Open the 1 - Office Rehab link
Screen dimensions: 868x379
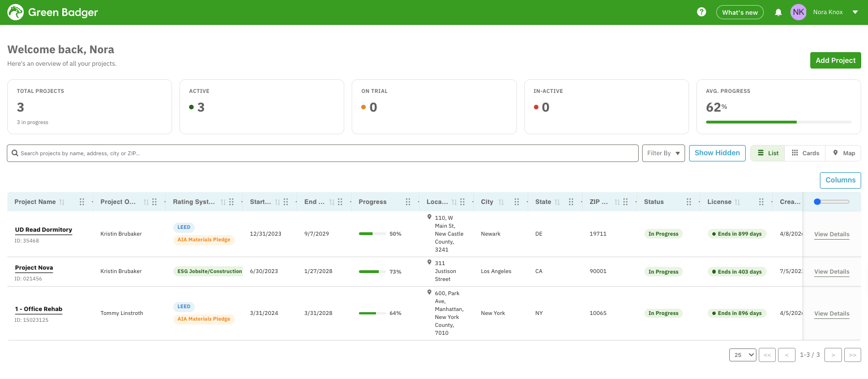(39, 309)
